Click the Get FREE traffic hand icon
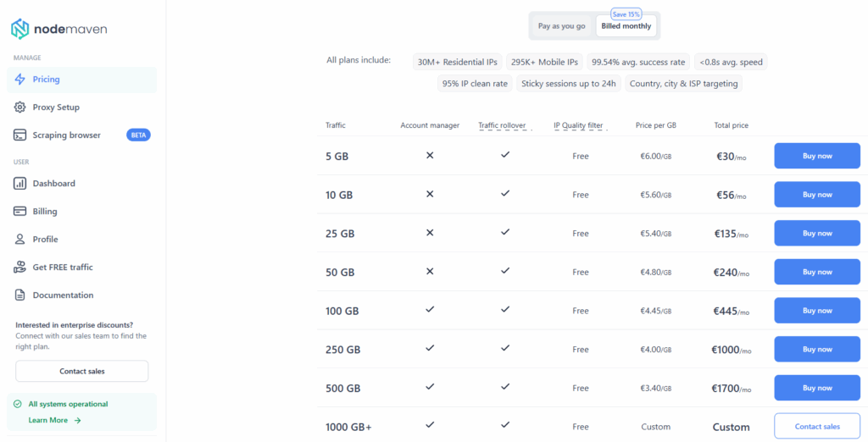This screenshot has height=442, width=868. pyautogui.click(x=20, y=268)
